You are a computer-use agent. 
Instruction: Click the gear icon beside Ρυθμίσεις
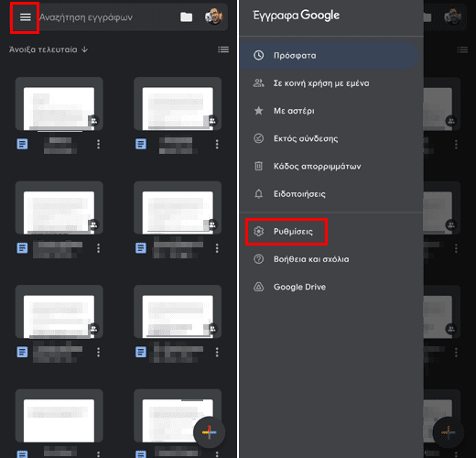pos(259,232)
